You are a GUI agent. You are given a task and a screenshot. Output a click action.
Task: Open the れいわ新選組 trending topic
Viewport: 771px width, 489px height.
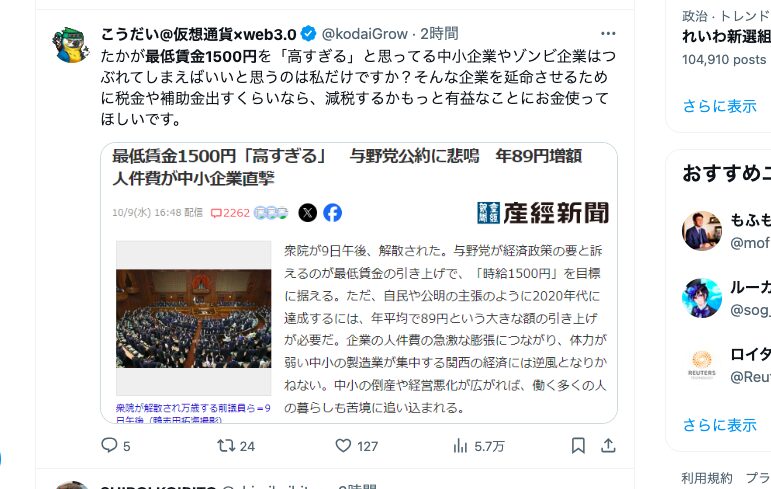coord(726,36)
